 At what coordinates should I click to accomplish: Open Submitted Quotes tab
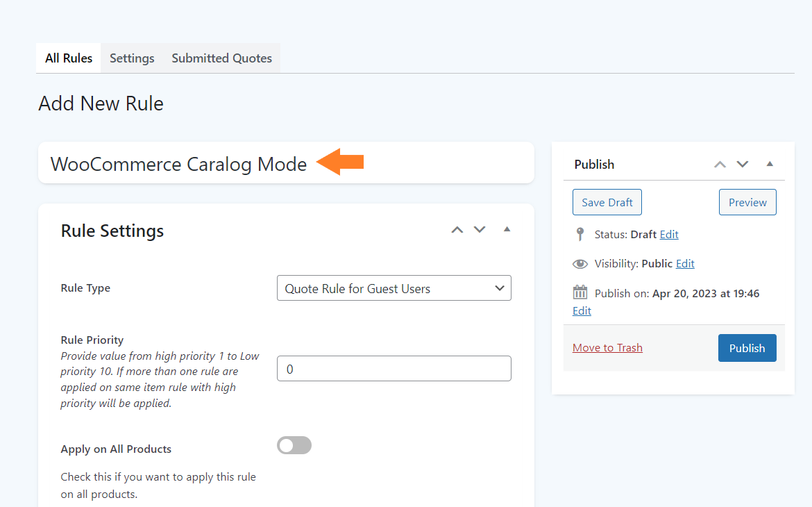coord(221,58)
